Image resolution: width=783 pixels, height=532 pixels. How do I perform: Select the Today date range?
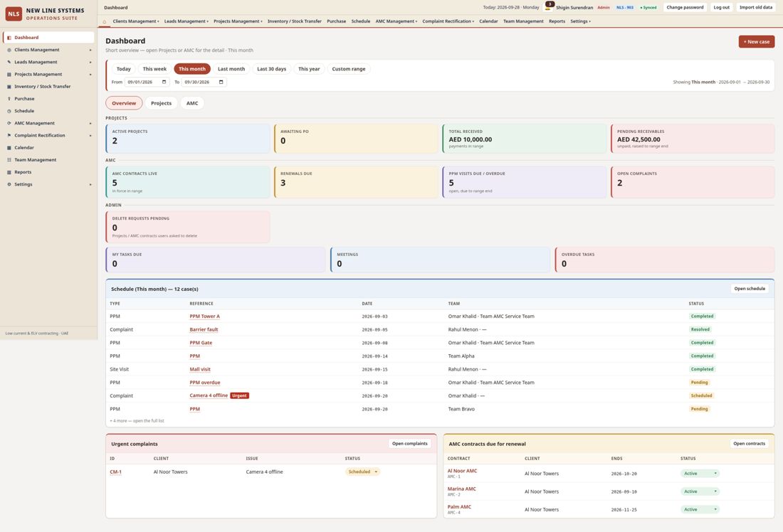pyautogui.click(x=123, y=69)
